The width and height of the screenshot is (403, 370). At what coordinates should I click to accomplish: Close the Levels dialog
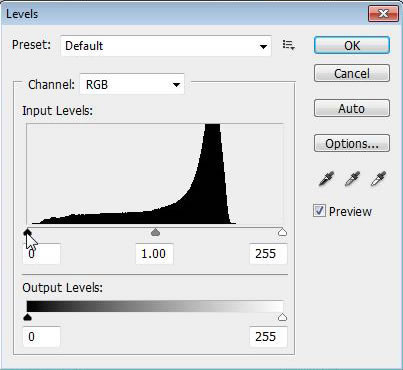[x=383, y=14]
